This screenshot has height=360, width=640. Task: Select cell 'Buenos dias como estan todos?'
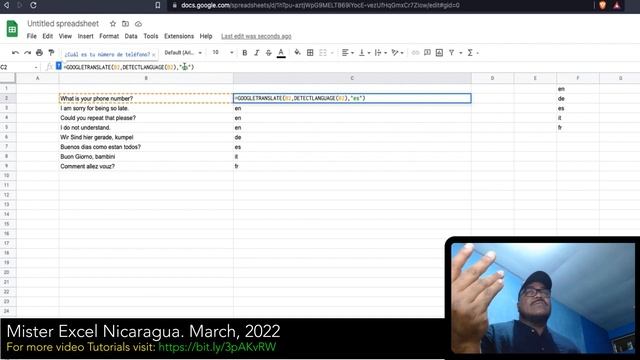[x=146, y=147]
